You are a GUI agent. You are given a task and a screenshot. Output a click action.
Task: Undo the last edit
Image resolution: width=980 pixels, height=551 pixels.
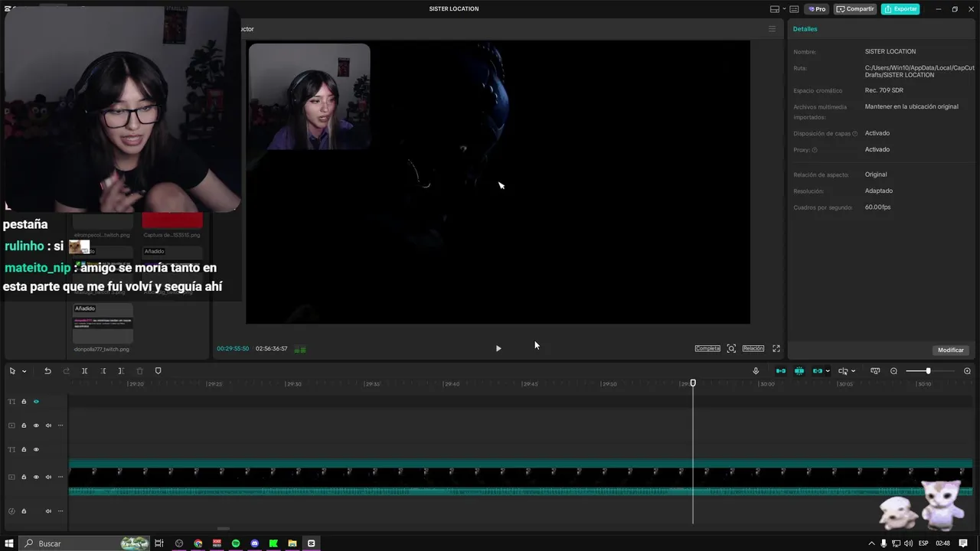[47, 371]
